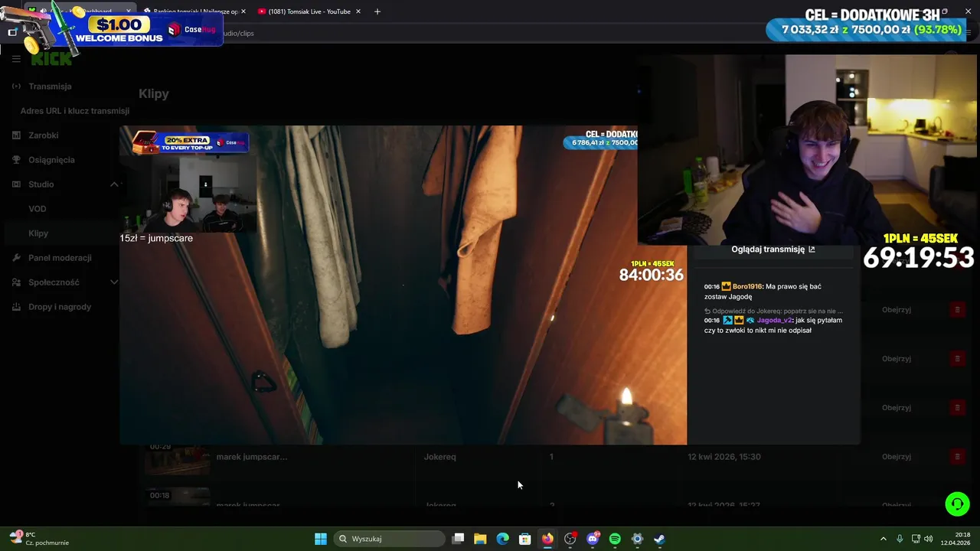This screenshot has height=551, width=980.
Task: Open Microsoft Store from the taskbar
Action: click(x=525, y=539)
